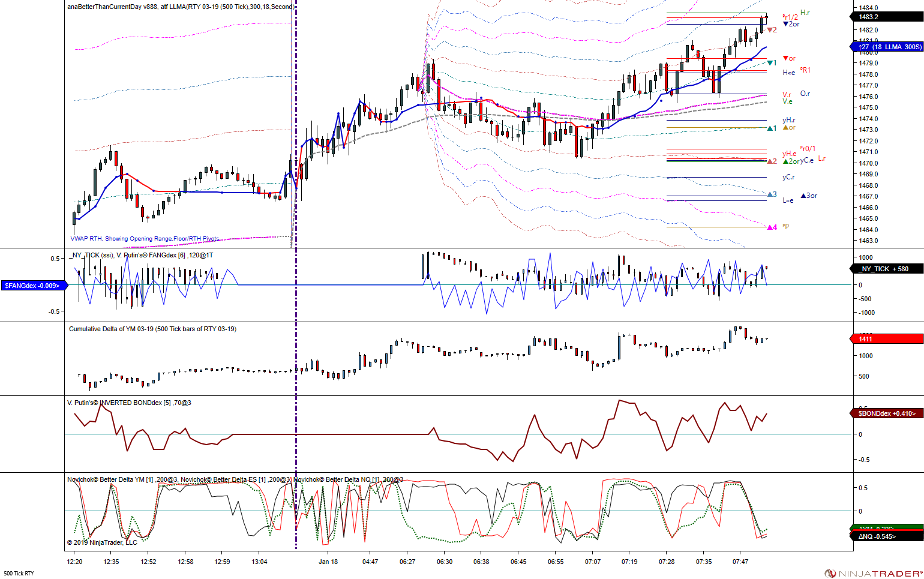
Task: Click the '_NY_TICK + 580' value marker
Action: click(x=887, y=269)
